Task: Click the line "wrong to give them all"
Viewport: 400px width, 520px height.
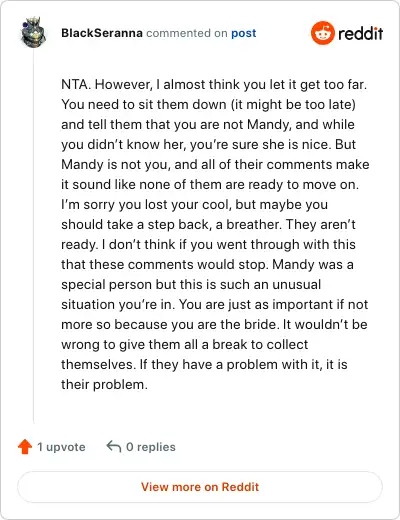Action: [x=185, y=345]
